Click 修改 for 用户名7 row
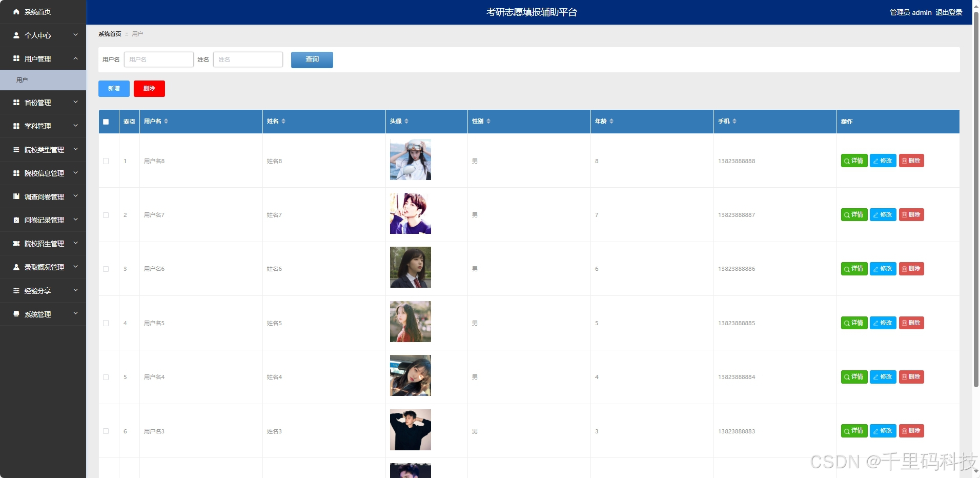Screen dimensions: 980x478 [883, 215]
